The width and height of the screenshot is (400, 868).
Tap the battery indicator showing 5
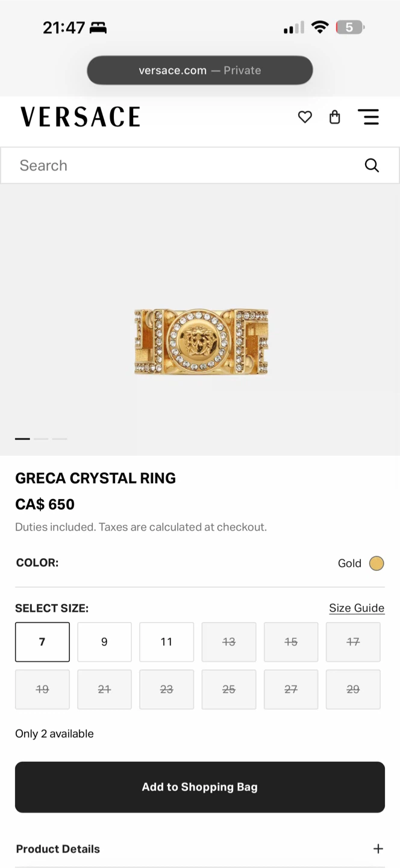point(349,27)
